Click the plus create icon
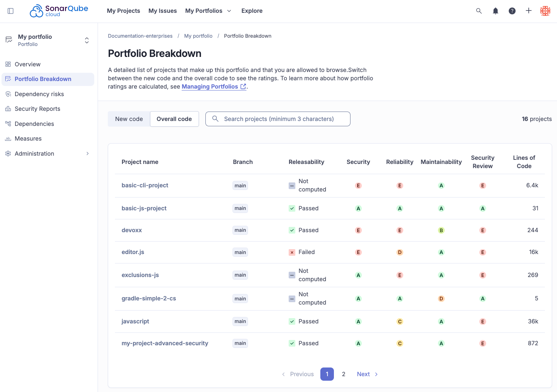Image resolution: width=557 pixels, height=392 pixels. (x=529, y=11)
